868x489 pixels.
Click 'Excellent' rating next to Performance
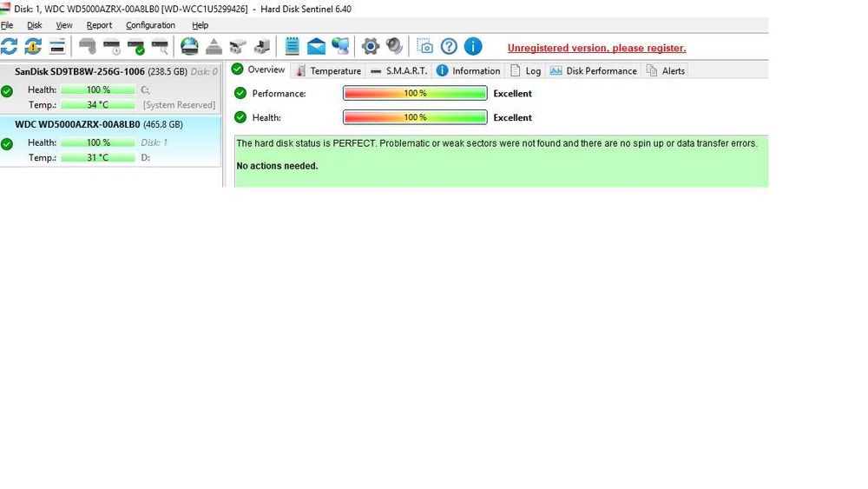(x=513, y=94)
